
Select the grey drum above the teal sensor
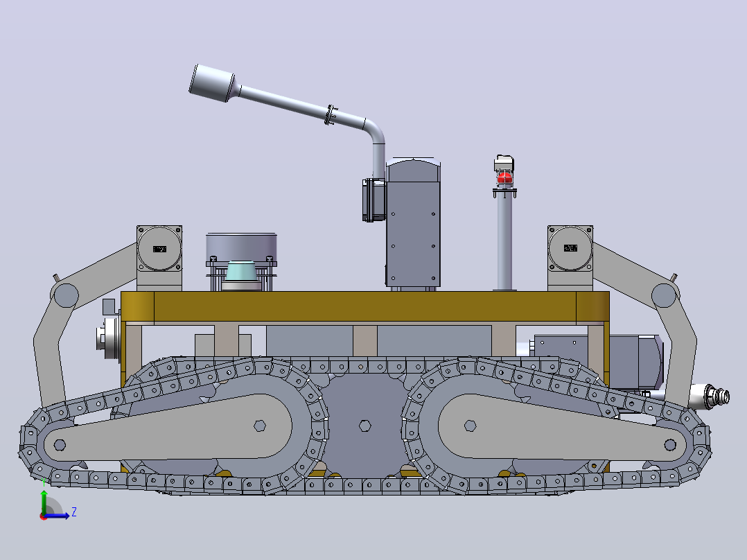pyautogui.click(x=242, y=247)
